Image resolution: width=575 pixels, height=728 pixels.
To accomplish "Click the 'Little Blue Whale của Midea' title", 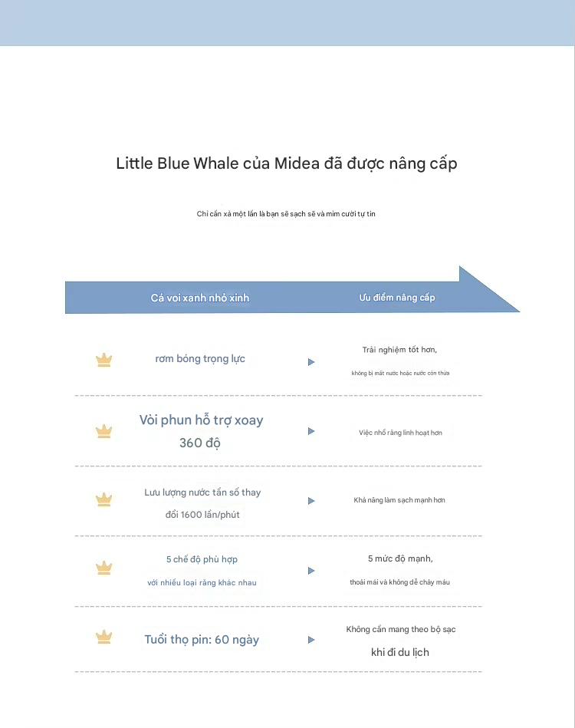I will tap(287, 163).
